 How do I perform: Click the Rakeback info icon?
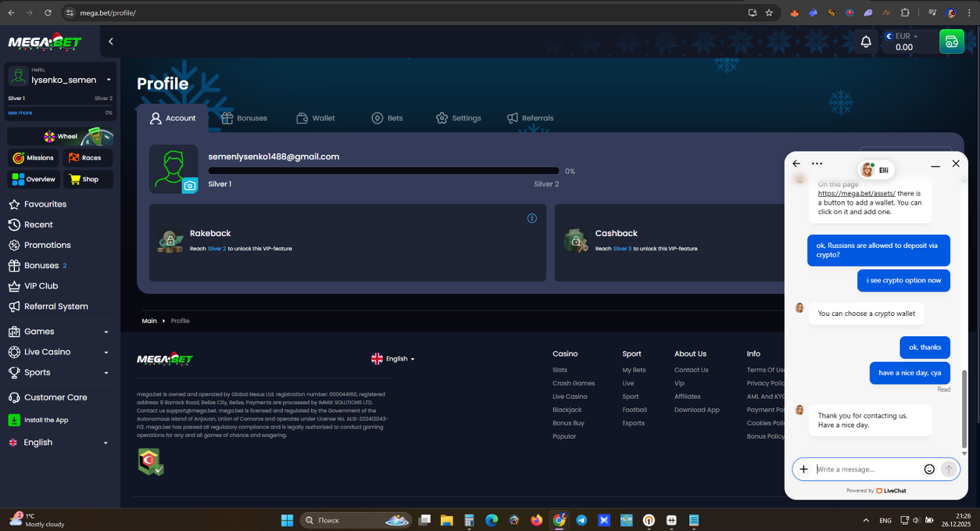pyautogui.click(x=532, y=218)
